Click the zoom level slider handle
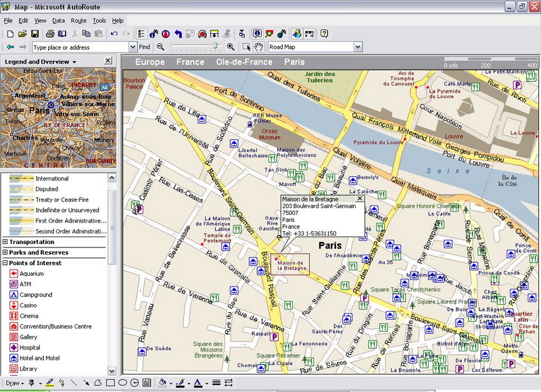The height and width of the screenshot is (392, 541). tap(216, 46)
